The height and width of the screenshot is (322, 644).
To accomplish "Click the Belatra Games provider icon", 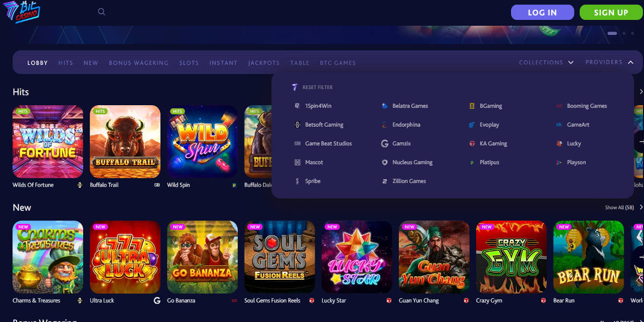I will point(384,106).
